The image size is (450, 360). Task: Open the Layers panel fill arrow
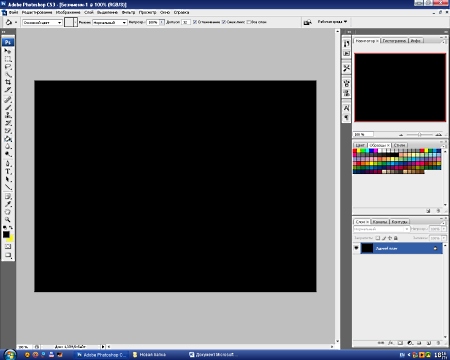[x=444, y=238]
